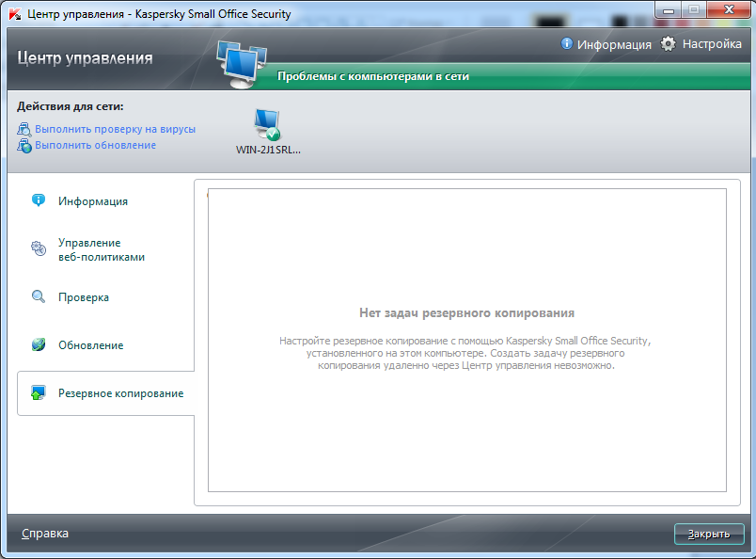Click the Нет задач резервного копирования heading
The width and height of the screenshot is (756, 559).
466,312
